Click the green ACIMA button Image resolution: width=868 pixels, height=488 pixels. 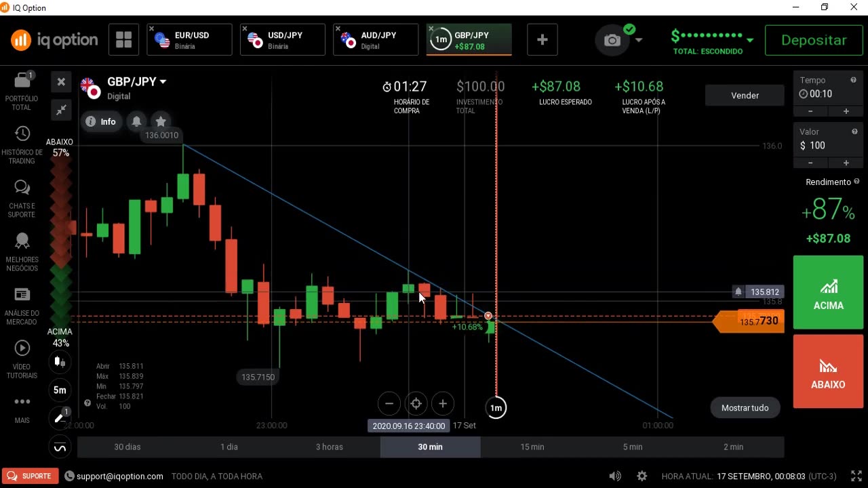(x=828, y=292)
